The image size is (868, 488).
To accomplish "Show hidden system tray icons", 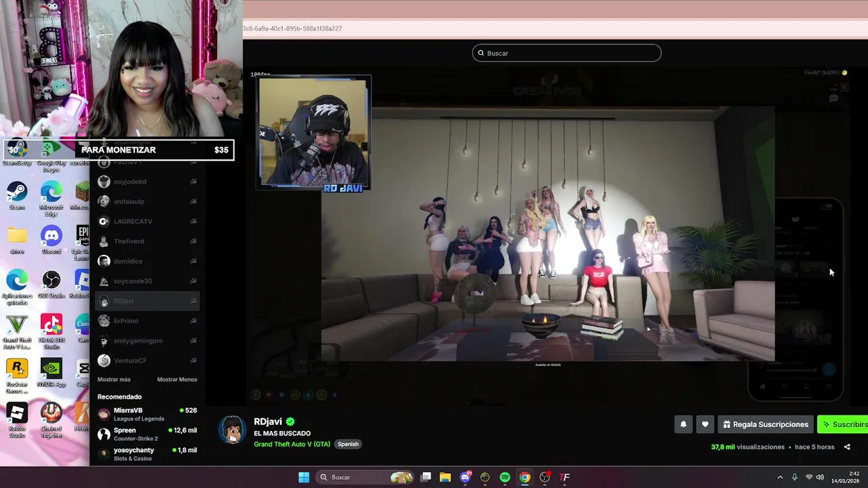I will click(780, 477).
